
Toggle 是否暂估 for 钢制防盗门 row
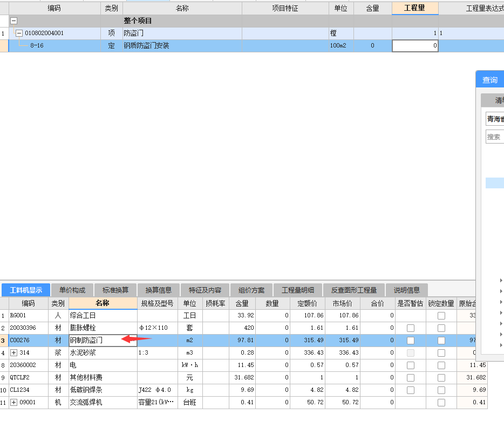pos(411,341)
